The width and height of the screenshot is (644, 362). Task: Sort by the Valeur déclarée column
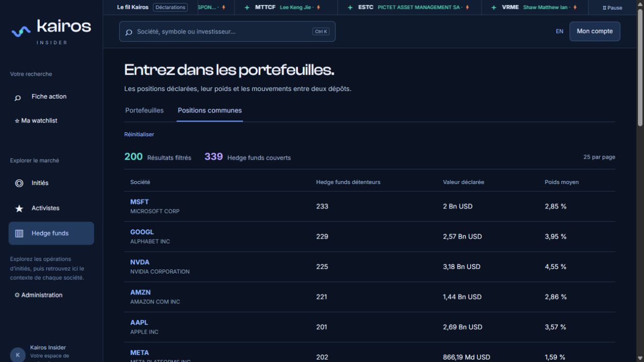click(463, 182)
